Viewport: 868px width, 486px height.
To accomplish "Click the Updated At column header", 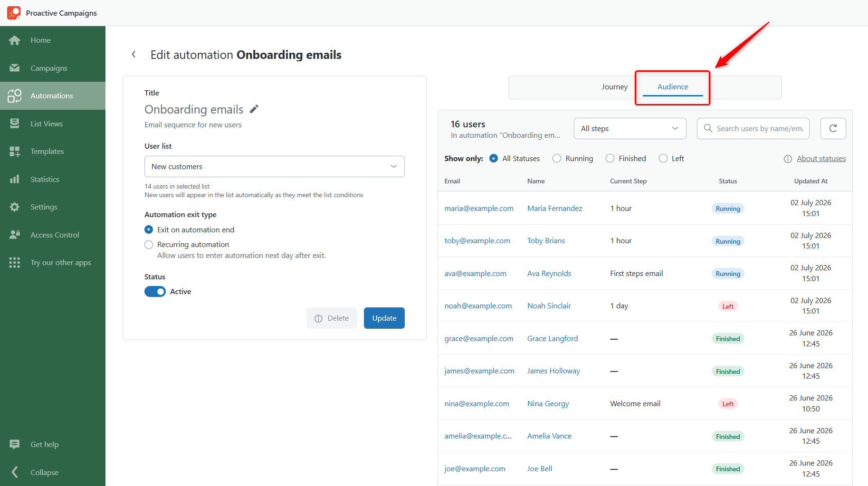I will point(811,181).
